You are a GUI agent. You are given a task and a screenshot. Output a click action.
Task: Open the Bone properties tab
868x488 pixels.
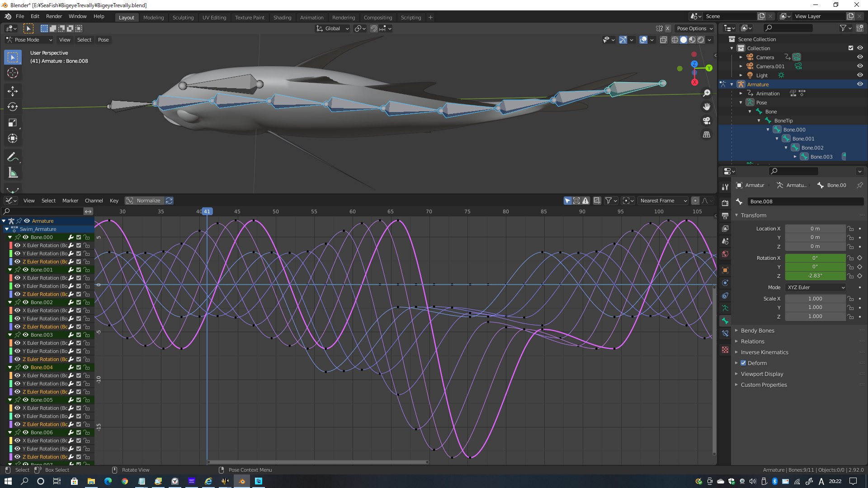click(x=725, y=321)
